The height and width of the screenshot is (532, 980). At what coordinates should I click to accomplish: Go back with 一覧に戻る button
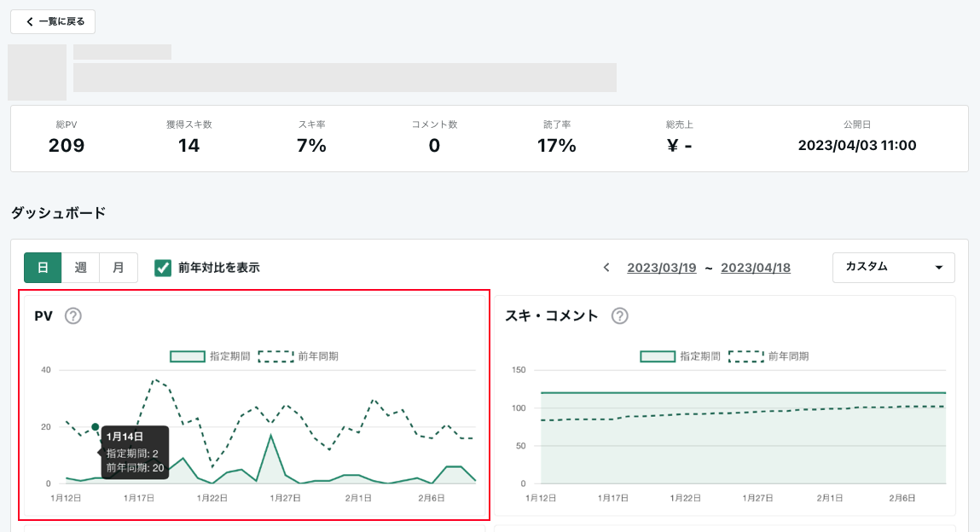pyautogui.click(x=53, y=22)
